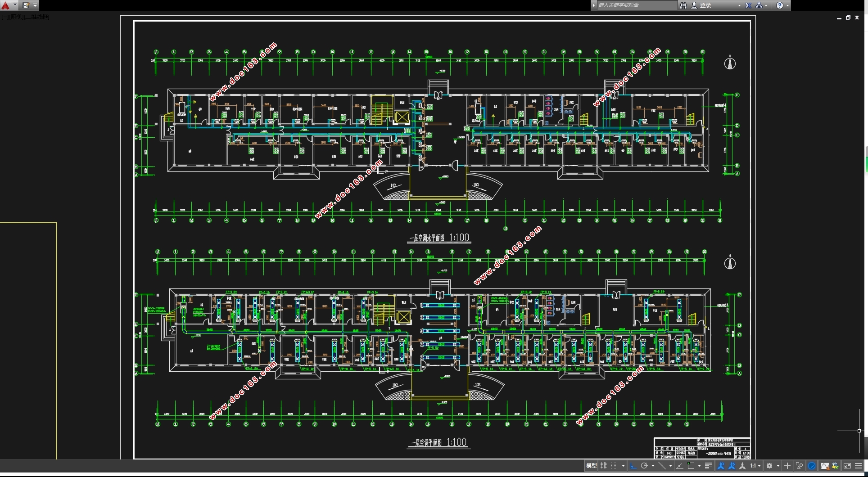The height and width of the screenshot is (477, 868).
Task: Open the status bar customization menu icon
Action: (x=859, y=466)
